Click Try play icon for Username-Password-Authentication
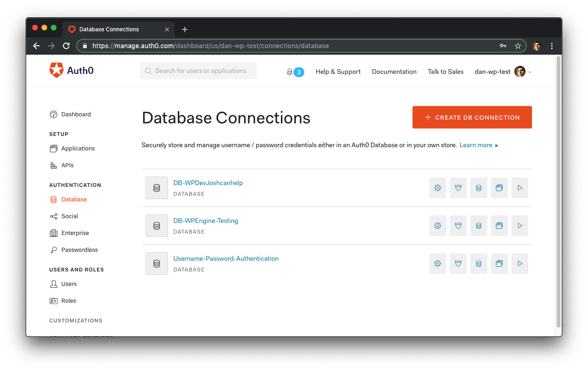Image resolution: width=588 pixels, height=371 pixels. point(520,264)
